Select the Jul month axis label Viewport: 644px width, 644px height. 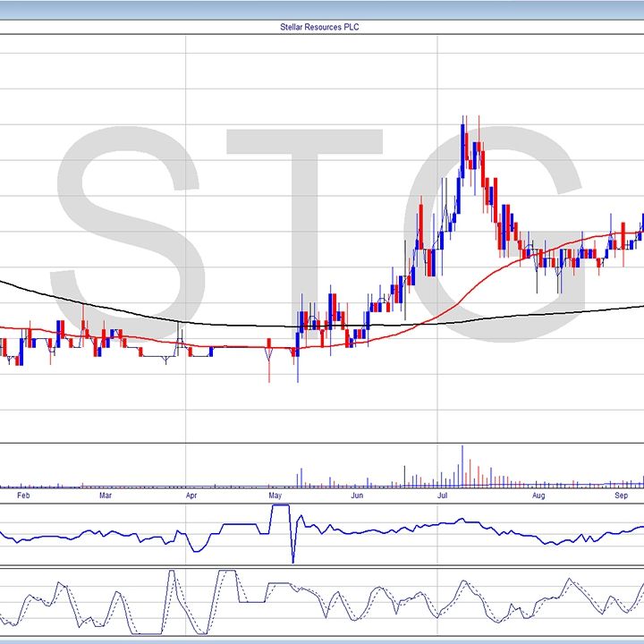tap(442, 495)
